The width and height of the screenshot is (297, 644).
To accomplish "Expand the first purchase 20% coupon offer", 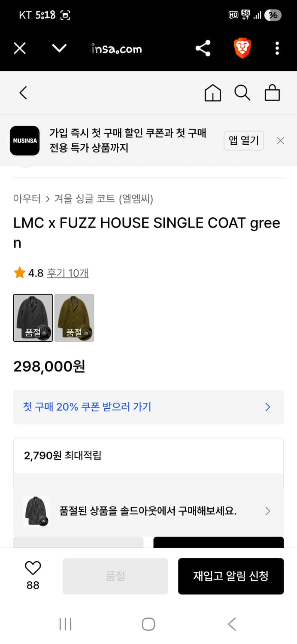I will [148, 407].
